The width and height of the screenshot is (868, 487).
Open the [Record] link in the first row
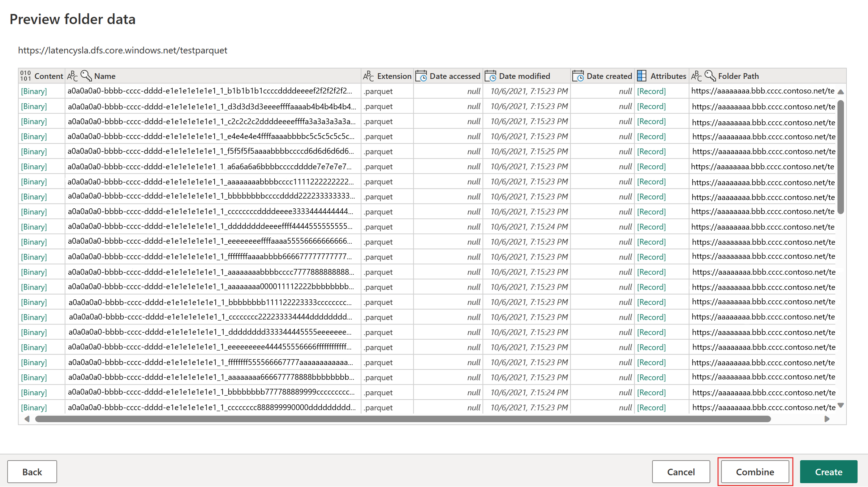tap(651, 91)
